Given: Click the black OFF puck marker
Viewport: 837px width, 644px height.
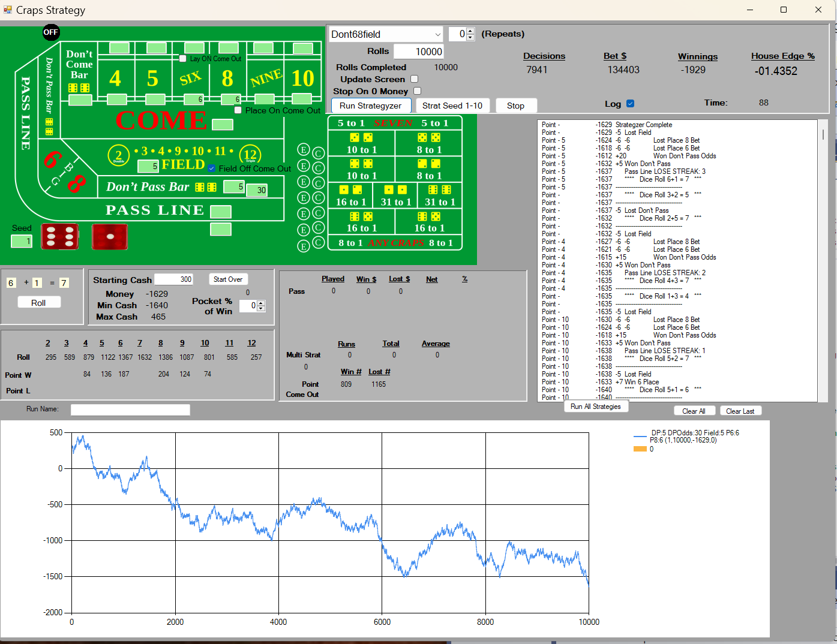Looking at the screenshot, I should pyautogui.click(x=51, y=32).
